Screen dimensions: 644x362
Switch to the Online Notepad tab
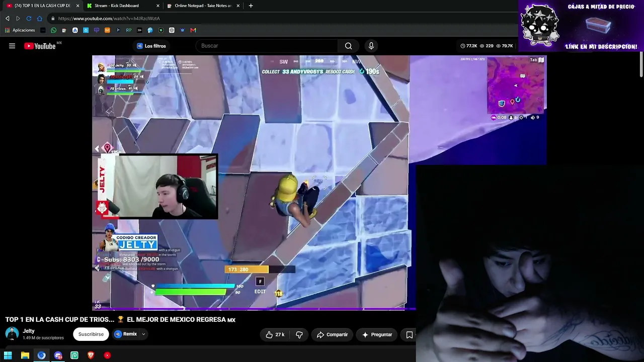203,6
